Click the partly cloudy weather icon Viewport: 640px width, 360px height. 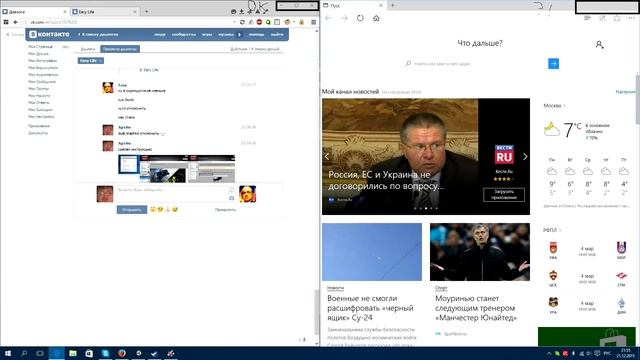[552, 130]
